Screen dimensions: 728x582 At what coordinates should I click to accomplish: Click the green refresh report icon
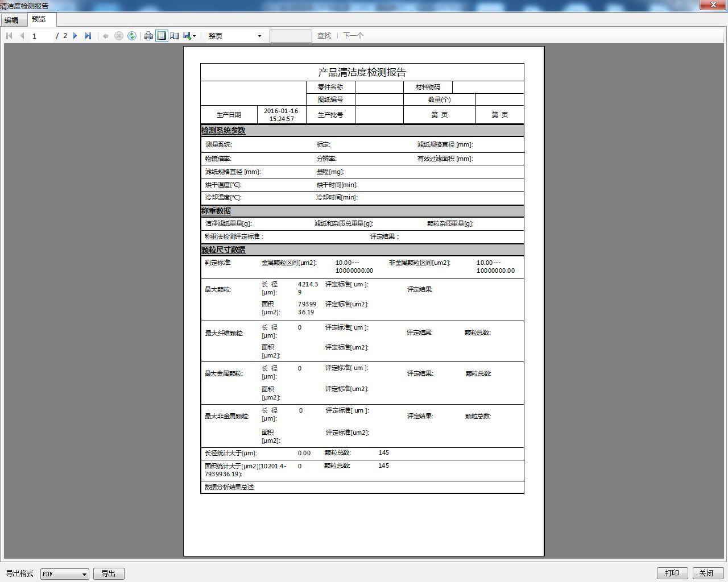[x=132, y=36]
